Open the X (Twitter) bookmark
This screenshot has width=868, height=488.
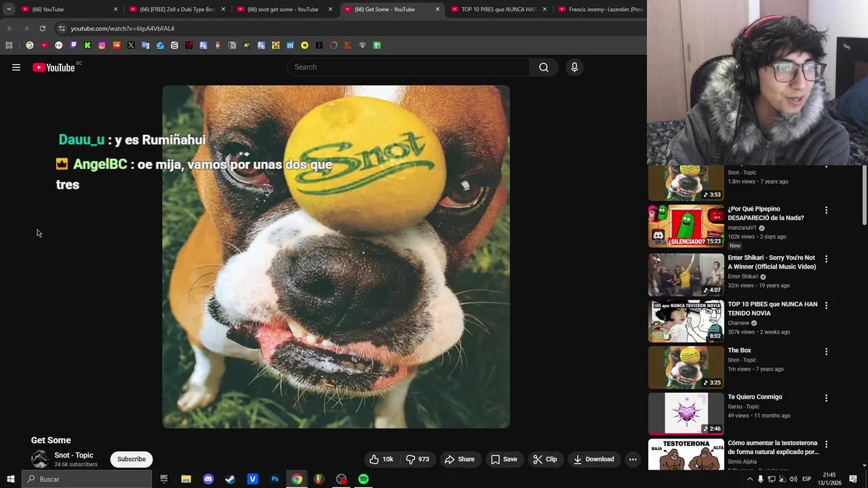coord(131,45)
